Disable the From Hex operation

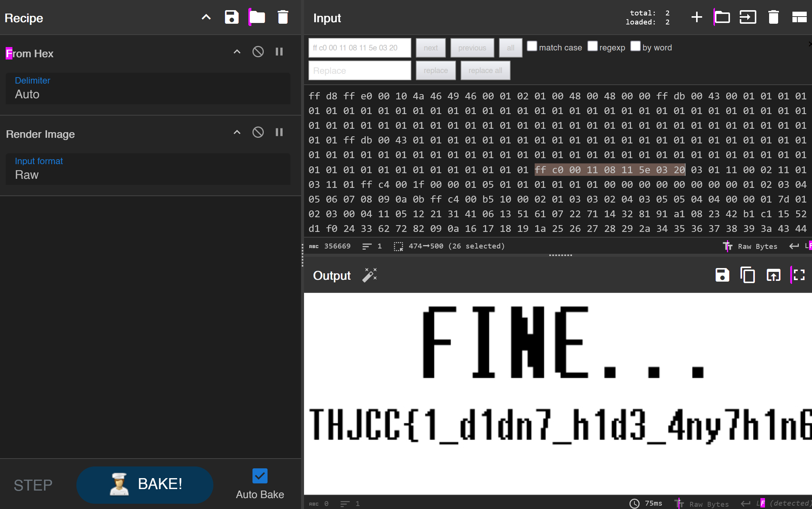click(258, 52)
